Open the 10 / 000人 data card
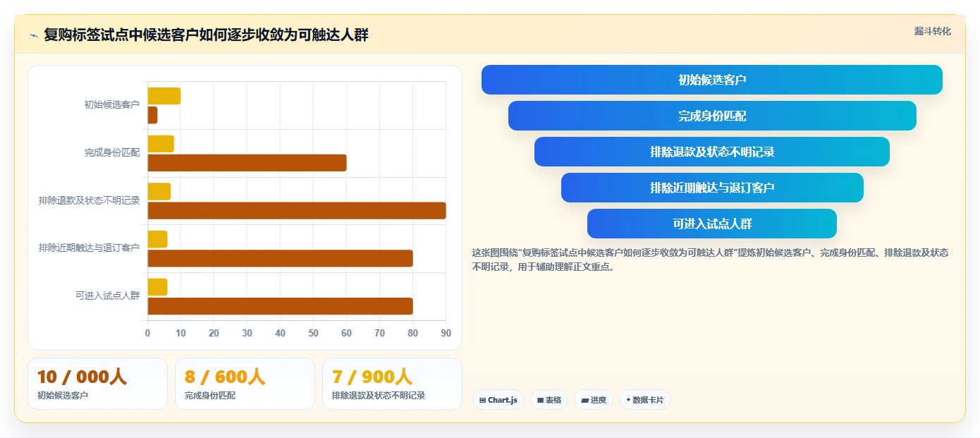Screen dimensions: 980x438 [97, 384]
